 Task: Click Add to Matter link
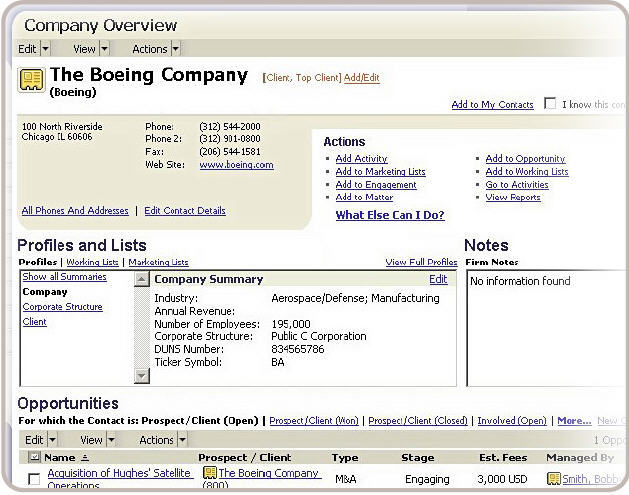pyautogui.click(x=364, y=197)
